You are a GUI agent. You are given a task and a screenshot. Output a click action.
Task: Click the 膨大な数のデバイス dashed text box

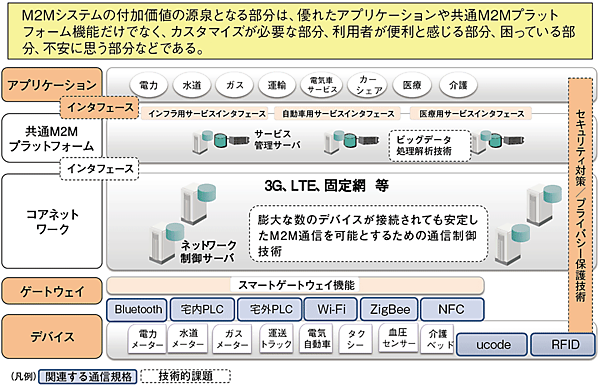click(x=368, y=234)
